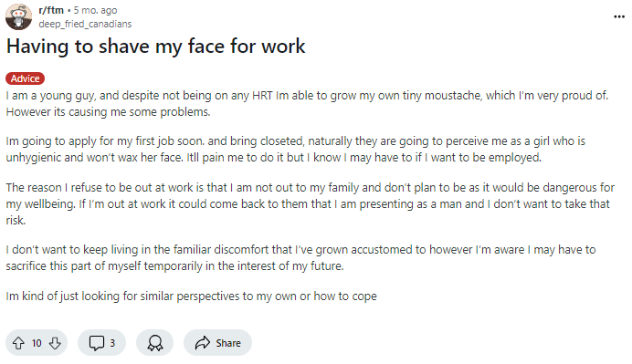The image size is (632, 364).
Task: Click the share arrow icon
Action: click(x=203, y=343)
